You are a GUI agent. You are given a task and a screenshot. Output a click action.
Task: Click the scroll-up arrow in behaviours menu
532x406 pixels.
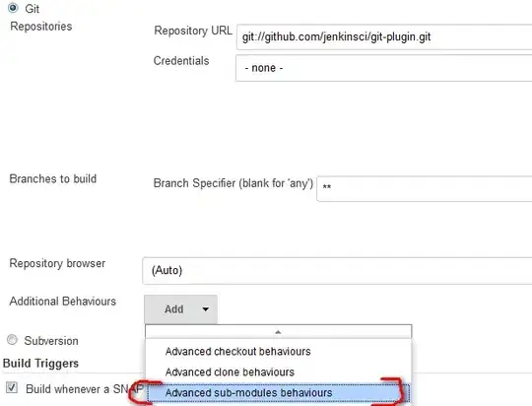278,332
